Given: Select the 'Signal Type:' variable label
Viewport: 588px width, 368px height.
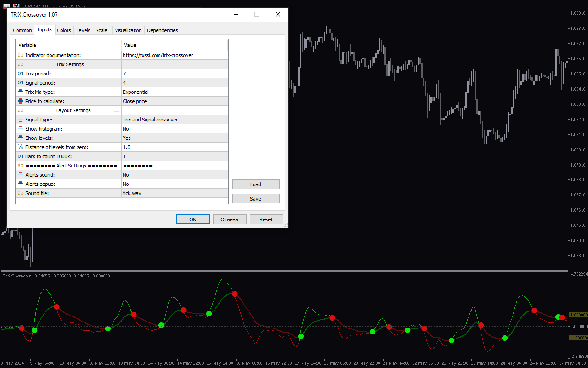Looking at the screenshot, I should coord(39,120).
